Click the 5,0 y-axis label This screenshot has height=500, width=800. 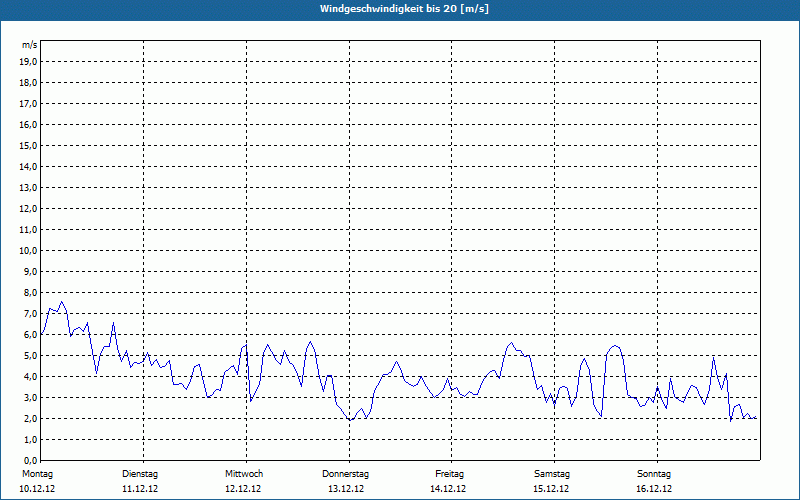point(30,356)
